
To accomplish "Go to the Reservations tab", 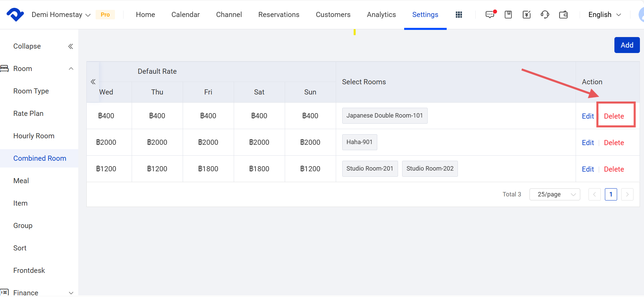I will 279,15.
